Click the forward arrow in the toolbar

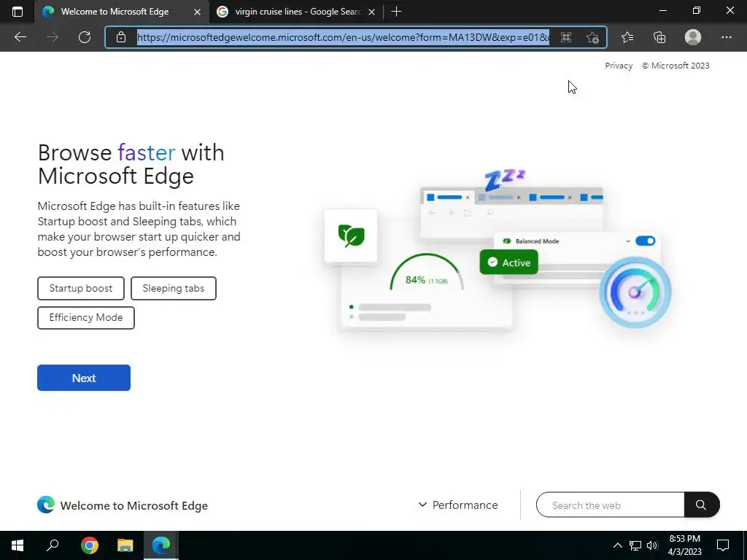(x=53, y=37)
